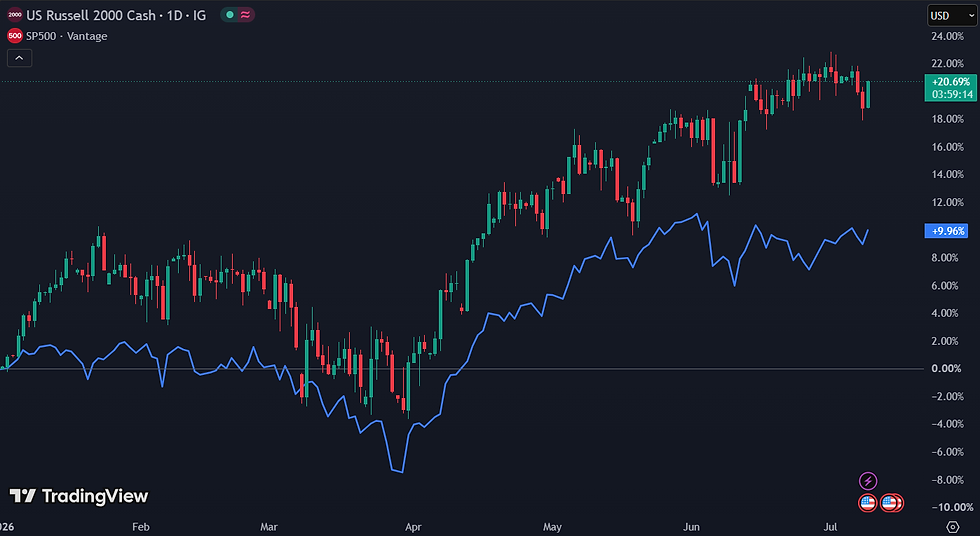Click the 16.00% price scale value
Screen dimensions: 980x536
(x=948, y=147)
